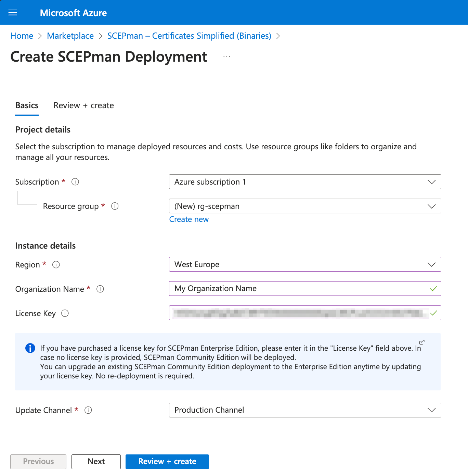Switch to the Review + create tab
The width and height of the screenshot is (468, 476).
[x=83, y=105]
